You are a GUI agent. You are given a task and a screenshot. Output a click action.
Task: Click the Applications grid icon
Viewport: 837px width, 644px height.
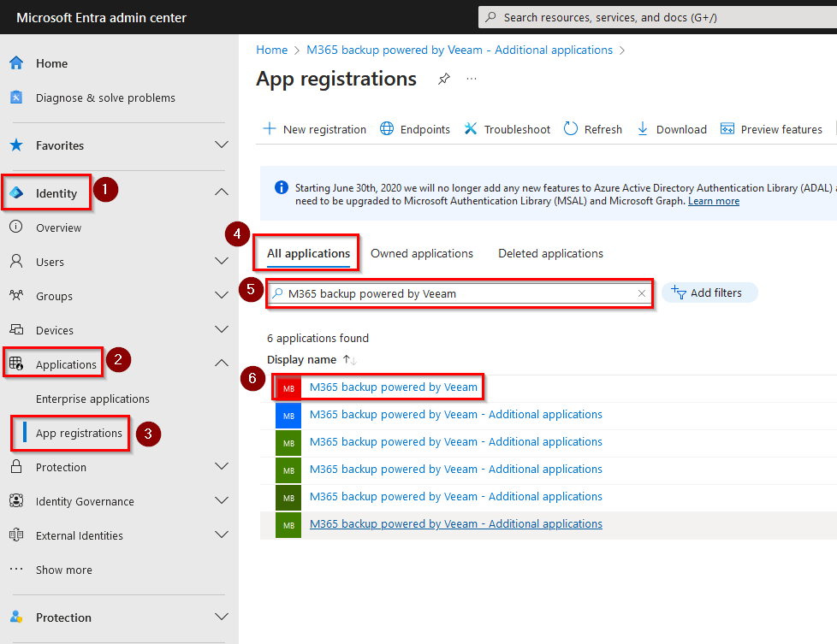pyautogui.click(x=16, y=363)
